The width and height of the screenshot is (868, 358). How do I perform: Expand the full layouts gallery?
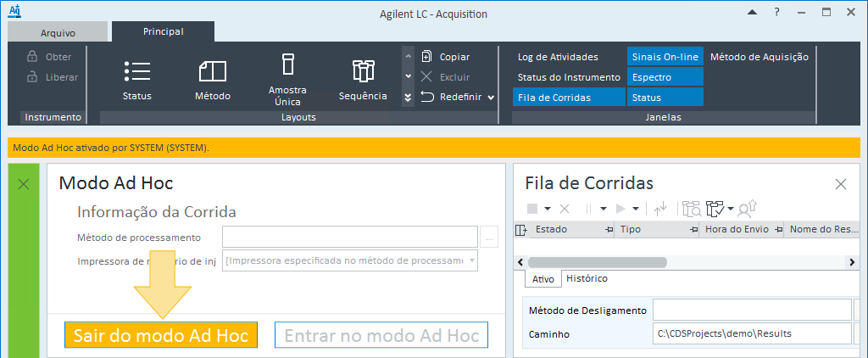[x=408, y=98]
